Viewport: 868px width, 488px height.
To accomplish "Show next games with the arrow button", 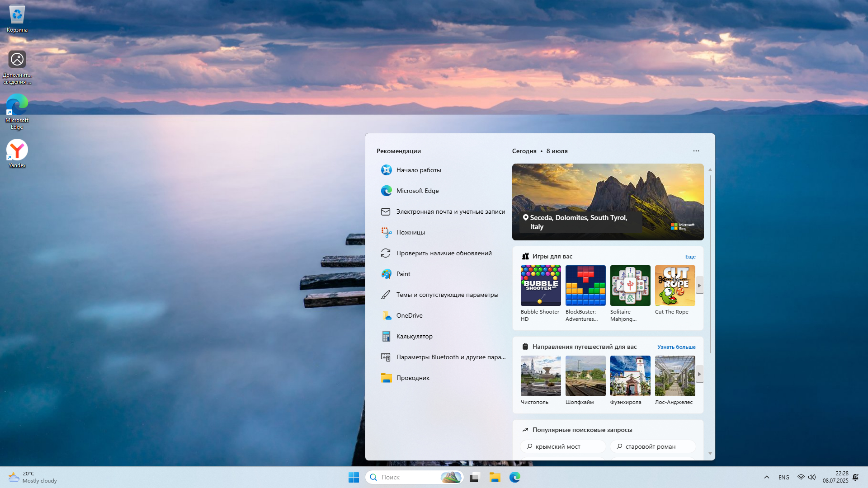I will (699, 286).
